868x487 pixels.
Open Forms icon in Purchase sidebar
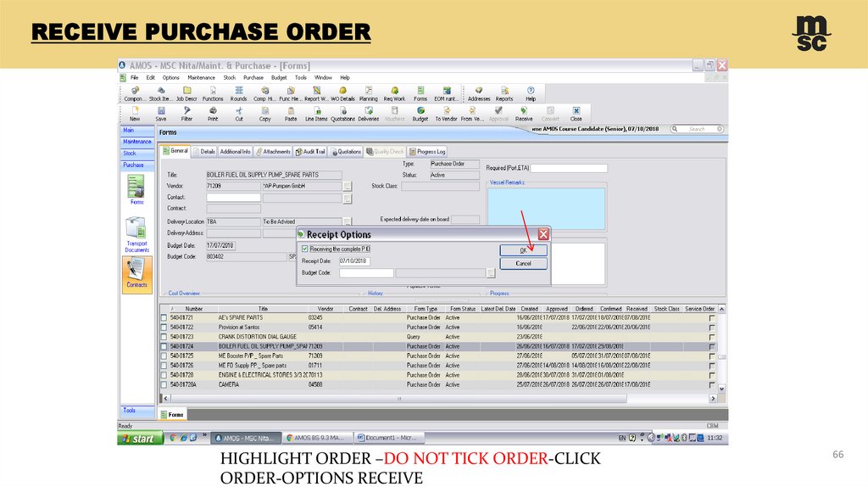coord(136,189)
